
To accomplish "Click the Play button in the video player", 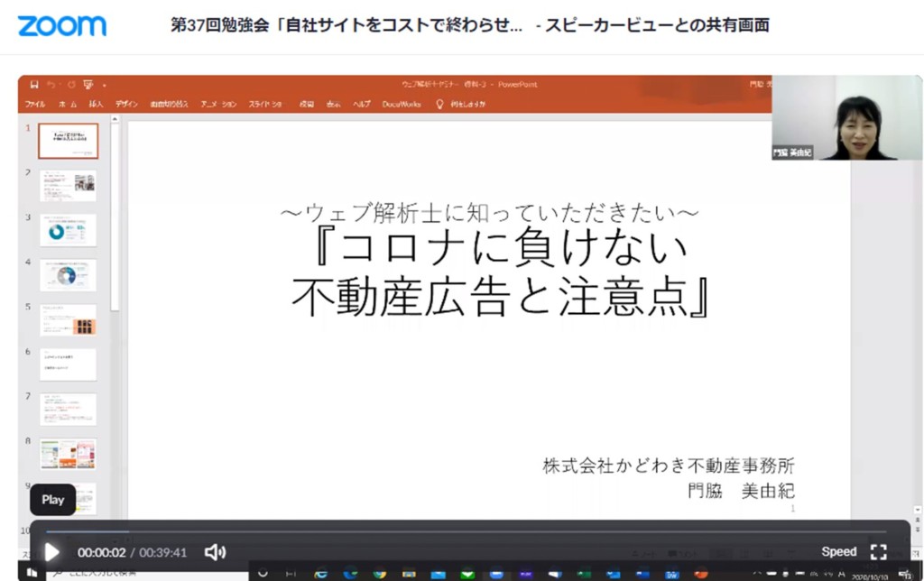I will click(51, 552).
